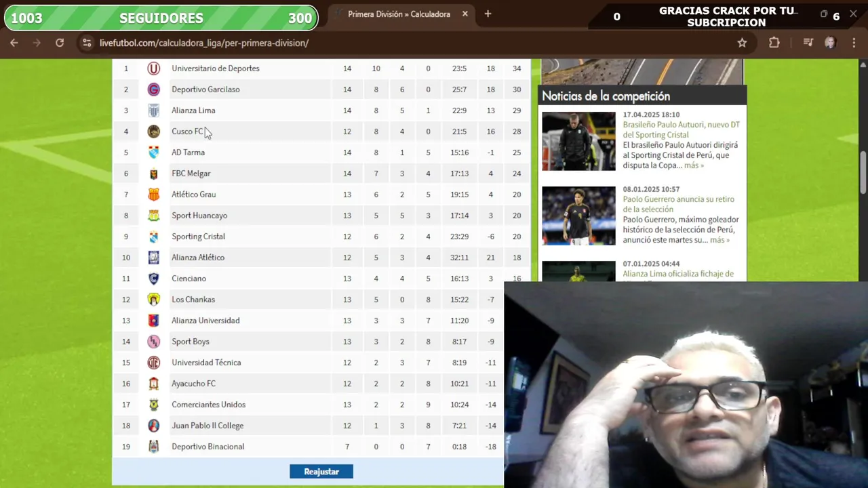Open headline Paolo Guerrero anuncia su retiro
This screenshot has height=488, width=868.
click(679, 204)
